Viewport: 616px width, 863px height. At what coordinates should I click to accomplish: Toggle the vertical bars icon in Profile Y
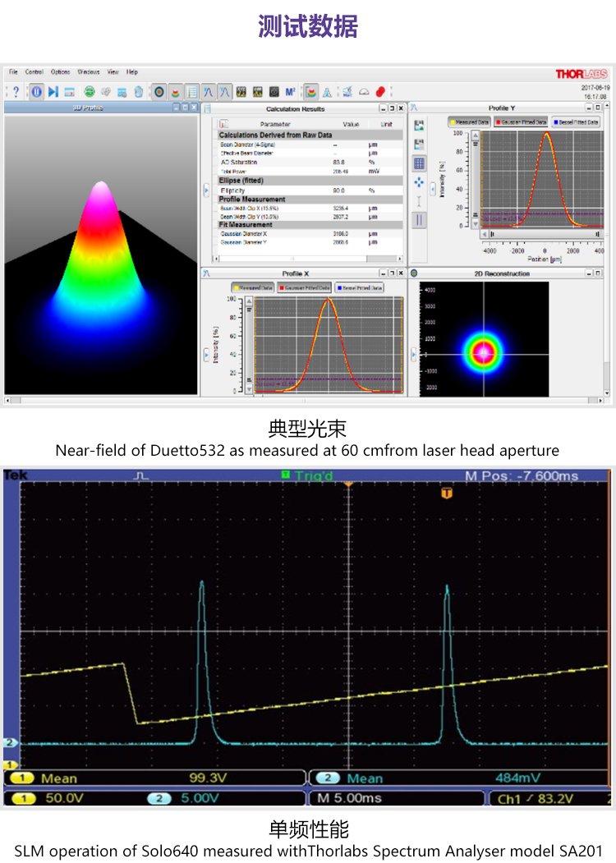[419, 220]
